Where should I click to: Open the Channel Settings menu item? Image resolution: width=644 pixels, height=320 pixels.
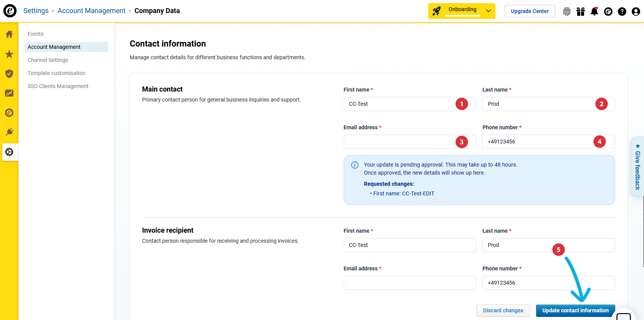click(x=48, y=60)
